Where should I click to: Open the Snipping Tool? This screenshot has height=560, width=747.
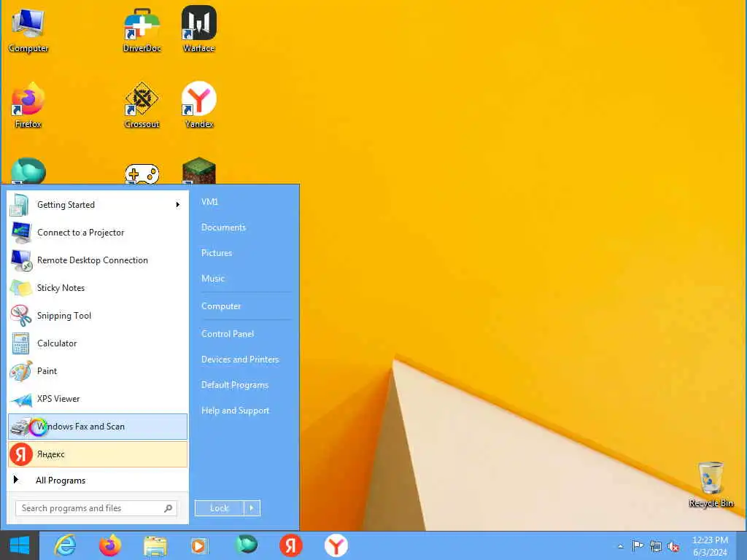[98, 315]
